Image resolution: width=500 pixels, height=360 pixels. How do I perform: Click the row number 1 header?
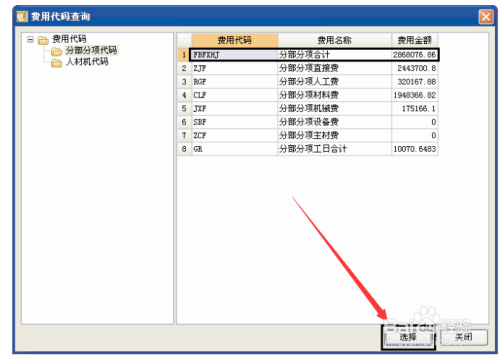click(x=184, y=55)
